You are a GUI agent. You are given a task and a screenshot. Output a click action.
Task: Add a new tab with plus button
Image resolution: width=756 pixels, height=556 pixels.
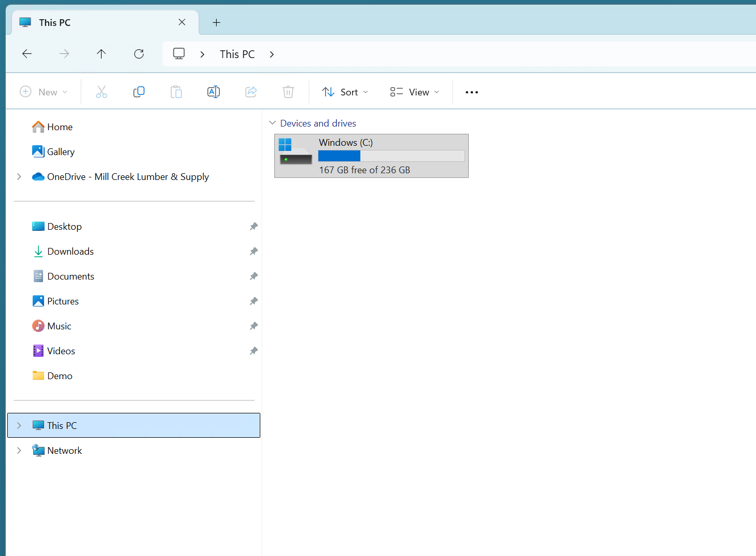(217, 22)
